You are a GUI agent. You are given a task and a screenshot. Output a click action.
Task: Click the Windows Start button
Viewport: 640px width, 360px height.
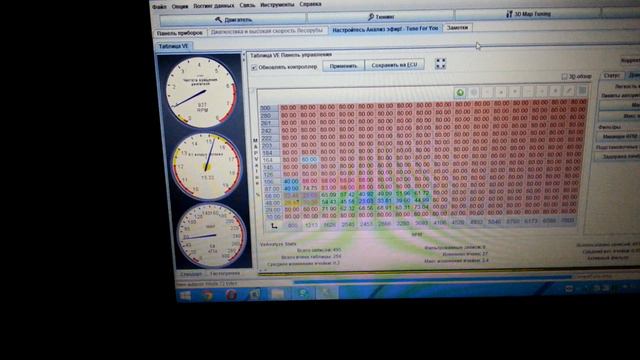pyautogui.click(x=185, y=295)
